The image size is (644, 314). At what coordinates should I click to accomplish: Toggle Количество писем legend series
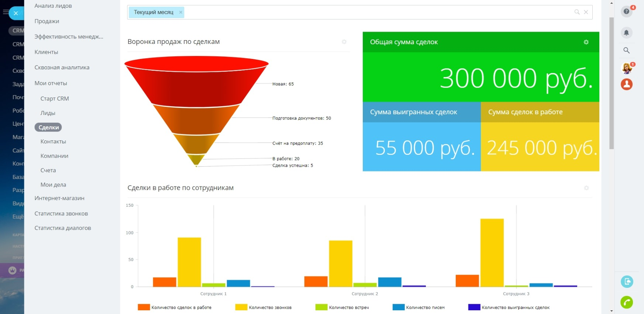pyautogui.click(x=419, y=307)
